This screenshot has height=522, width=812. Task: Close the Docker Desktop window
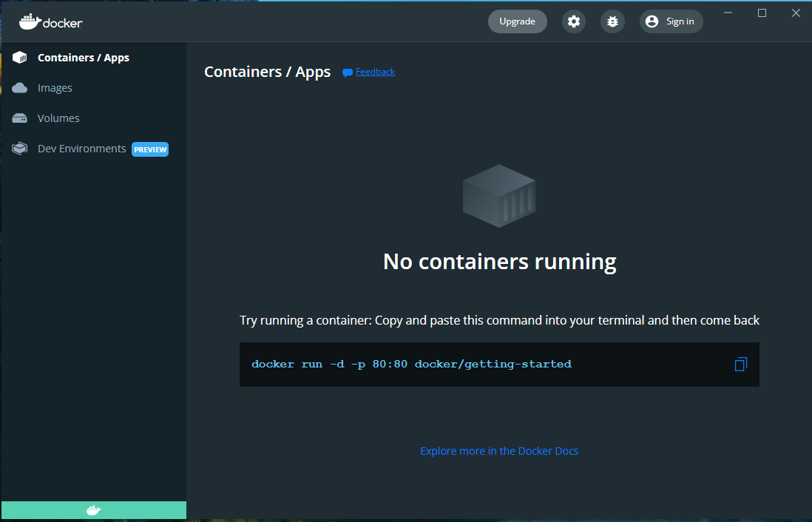(x=796, y=13)
